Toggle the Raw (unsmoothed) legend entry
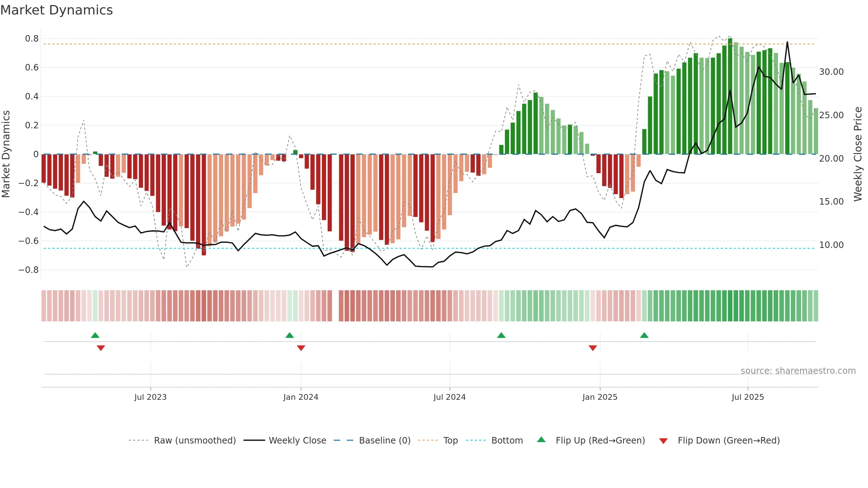The image size is (868, 488). (182, 440)
